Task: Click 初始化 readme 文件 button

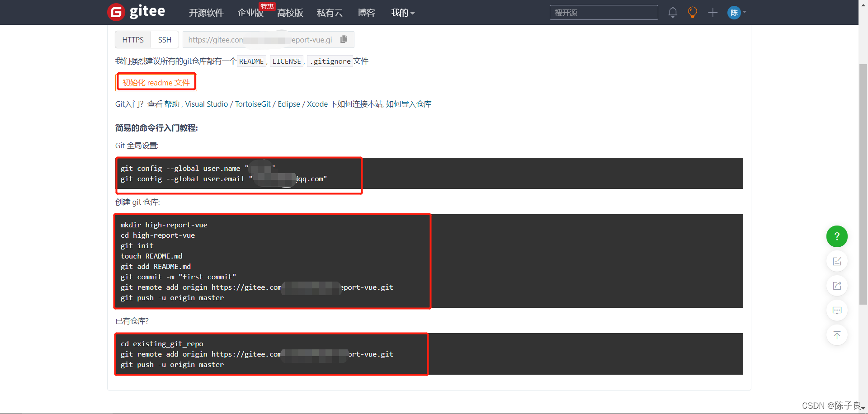Action: pos(156,82)
